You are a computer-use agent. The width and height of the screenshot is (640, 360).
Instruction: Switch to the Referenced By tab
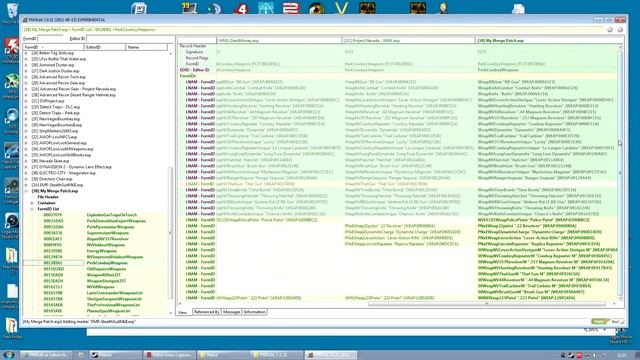tap(206, 312)
